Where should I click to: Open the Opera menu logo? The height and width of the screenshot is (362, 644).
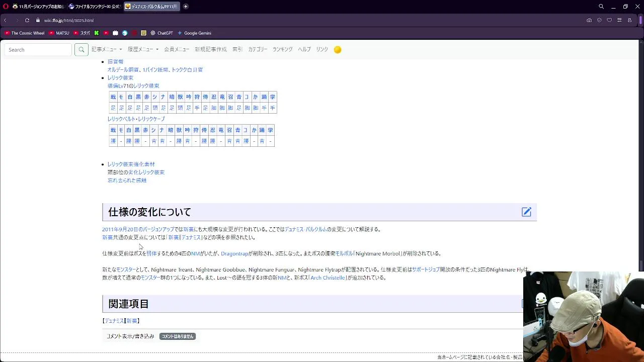[5, 7]
